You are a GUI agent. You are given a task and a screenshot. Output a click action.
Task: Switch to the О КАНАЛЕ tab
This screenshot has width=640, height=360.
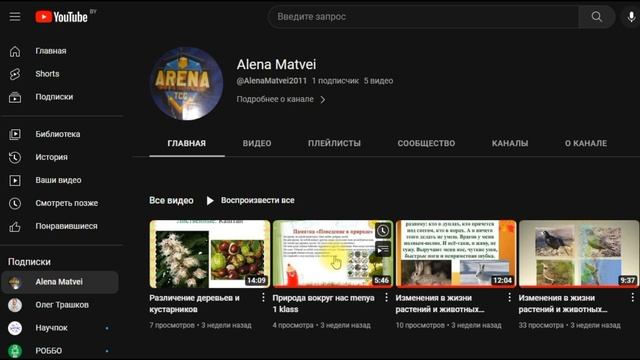(x=586, y=143)
